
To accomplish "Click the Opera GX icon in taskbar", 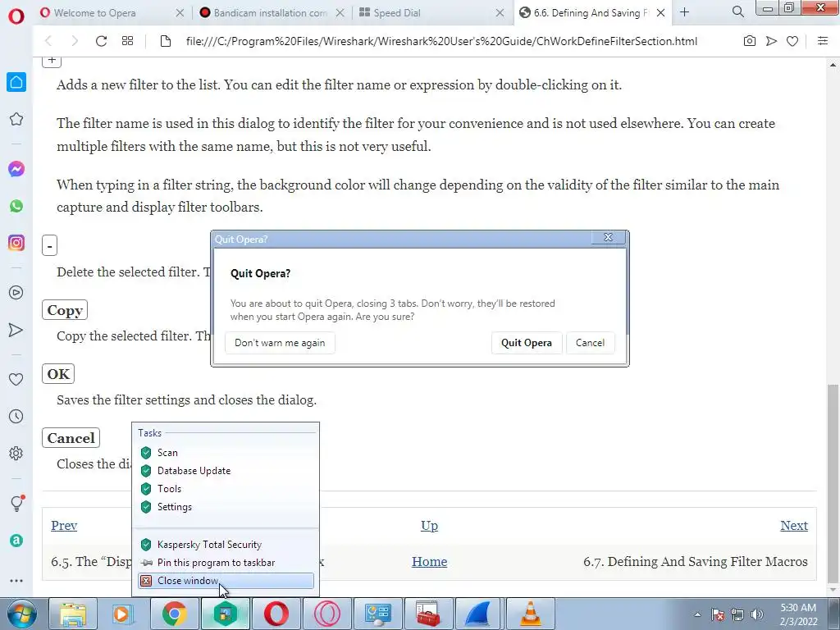I will pos(326,614).
